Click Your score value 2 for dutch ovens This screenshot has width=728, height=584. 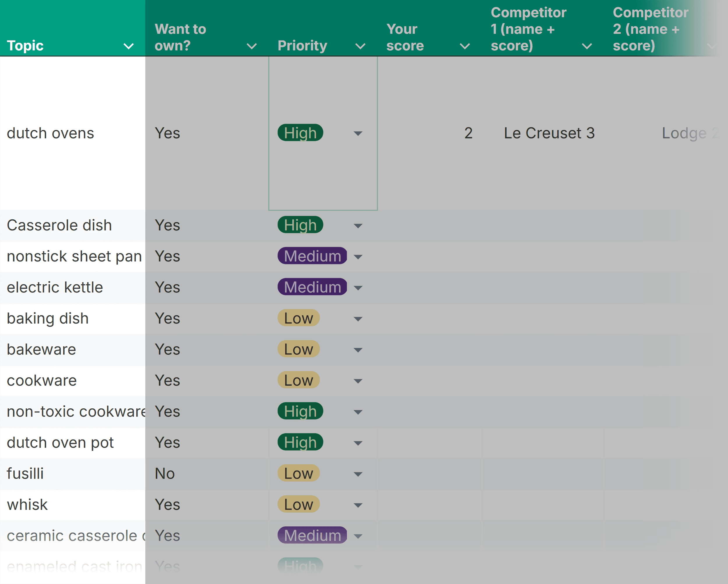(x=468, y=133)
